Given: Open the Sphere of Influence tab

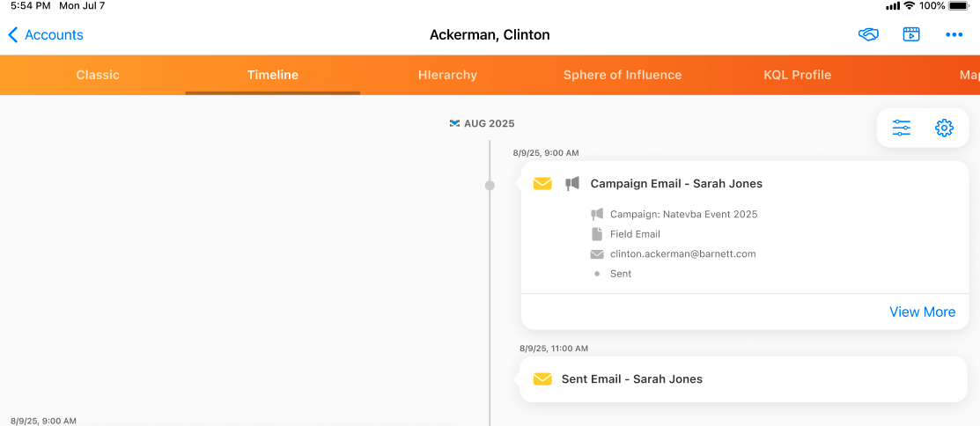Looking at the screenshot, I should (x=623, y=75).
